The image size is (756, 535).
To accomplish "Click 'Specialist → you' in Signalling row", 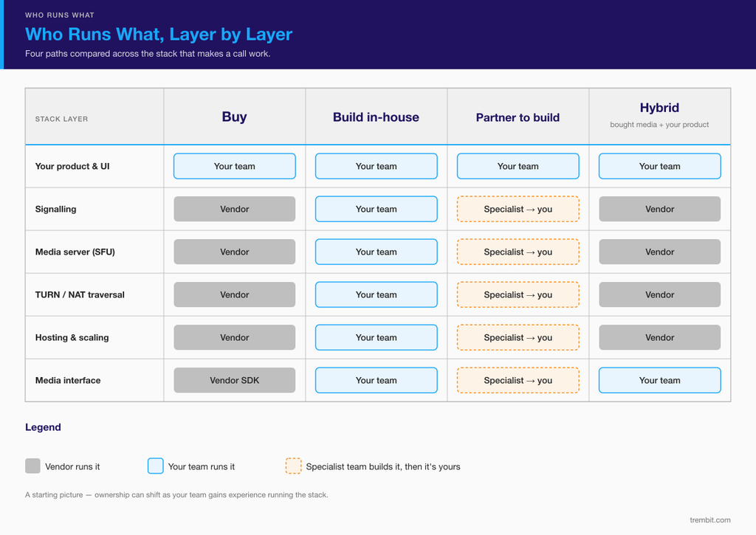I will (x=518, y=209).
